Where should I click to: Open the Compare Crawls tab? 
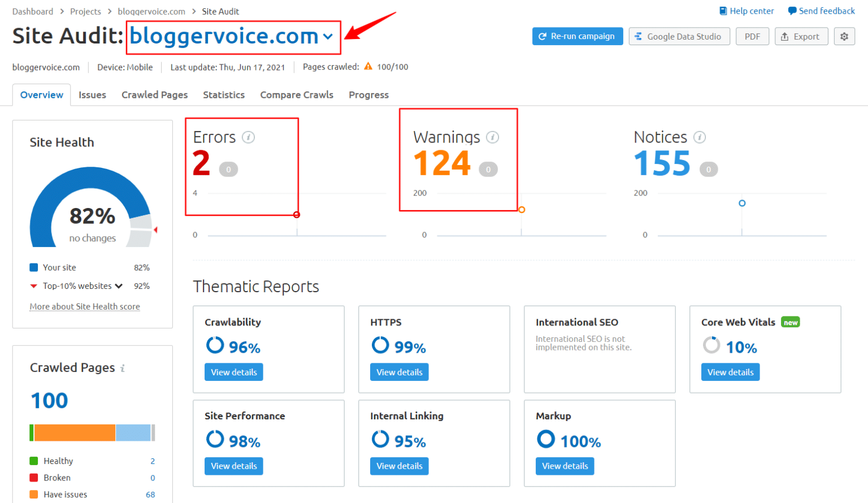(297, 95)
